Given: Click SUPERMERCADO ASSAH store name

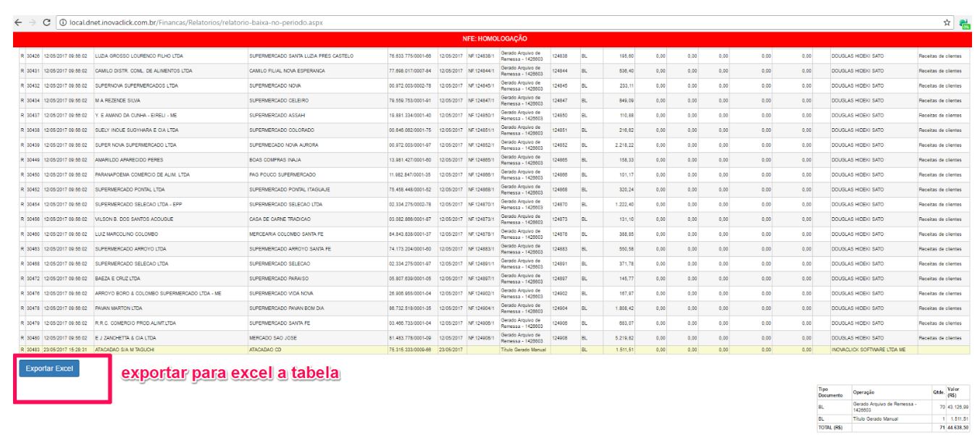Looking at the screenshot, I should [x=277, y=115].
